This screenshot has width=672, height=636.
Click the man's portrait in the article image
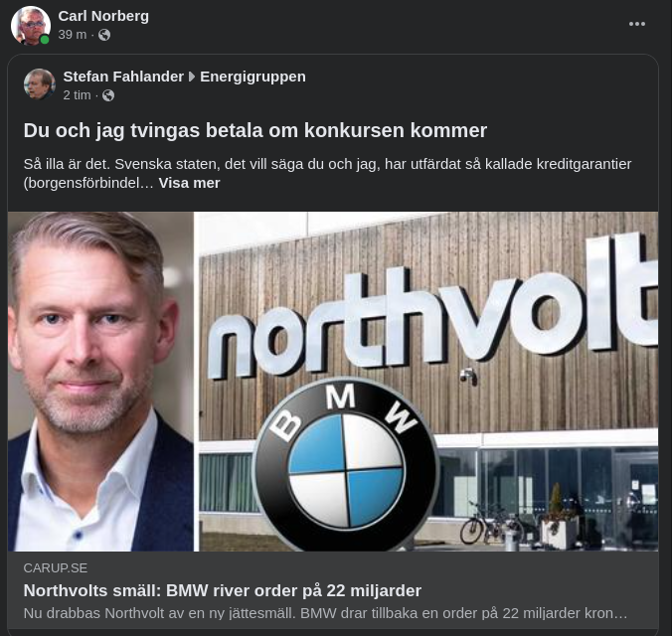tap(99, 381)
